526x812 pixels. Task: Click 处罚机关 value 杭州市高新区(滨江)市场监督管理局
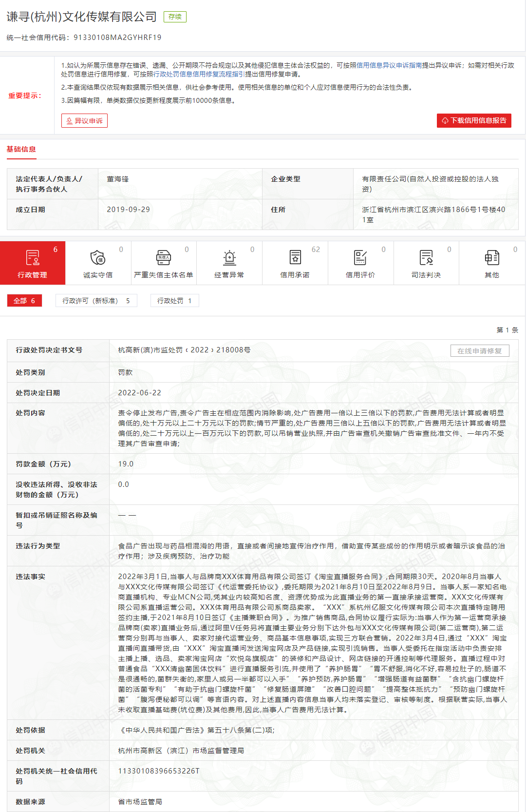[181, 751]
